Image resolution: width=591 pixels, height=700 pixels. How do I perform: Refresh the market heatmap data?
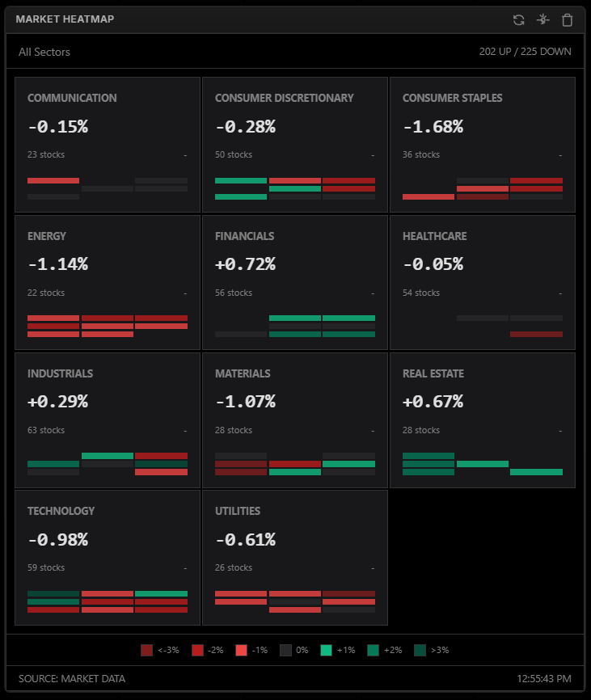[517, 20]
